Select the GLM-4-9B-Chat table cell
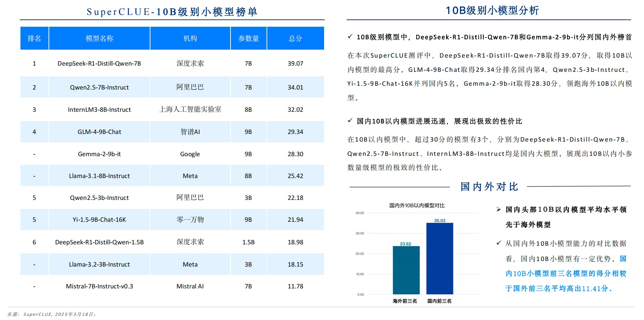This screenshot has height=320, width=644. click(99, 132)
